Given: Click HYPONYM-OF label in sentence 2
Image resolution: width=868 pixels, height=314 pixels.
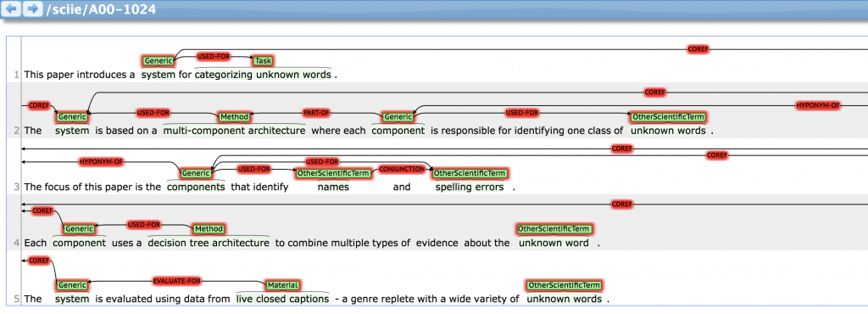Looking at the screenshot, I should pos(818,104).
